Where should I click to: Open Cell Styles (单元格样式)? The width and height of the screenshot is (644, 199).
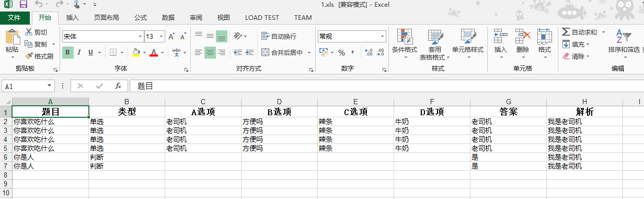(x=467, y=44)
